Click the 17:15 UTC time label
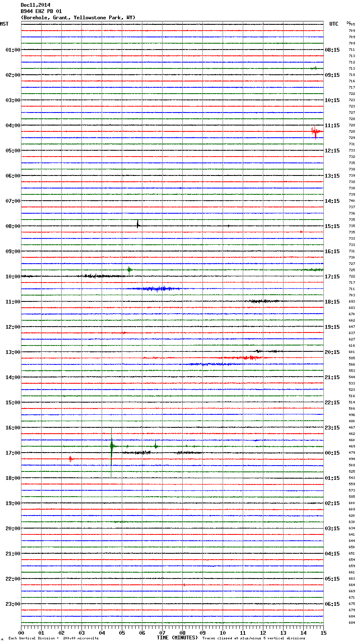The height and width of the screenshot is (644, 357). [x=332, y=277]
